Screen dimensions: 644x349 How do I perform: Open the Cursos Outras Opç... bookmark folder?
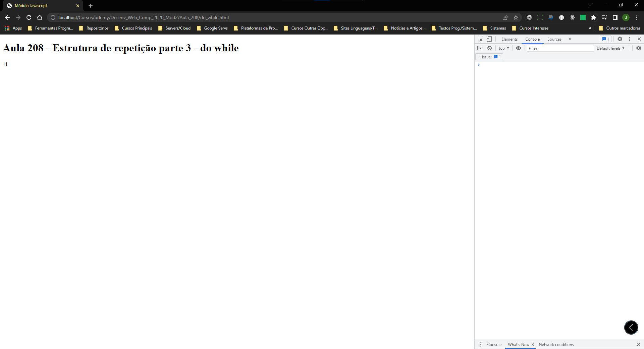pyautogui.click(x=306, y=28)
